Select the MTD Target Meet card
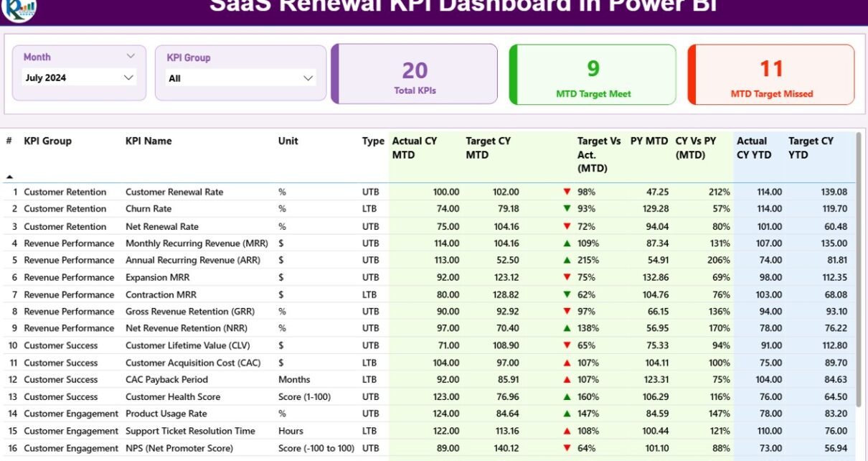Screen dimensions: 868x461 [593, 74]
